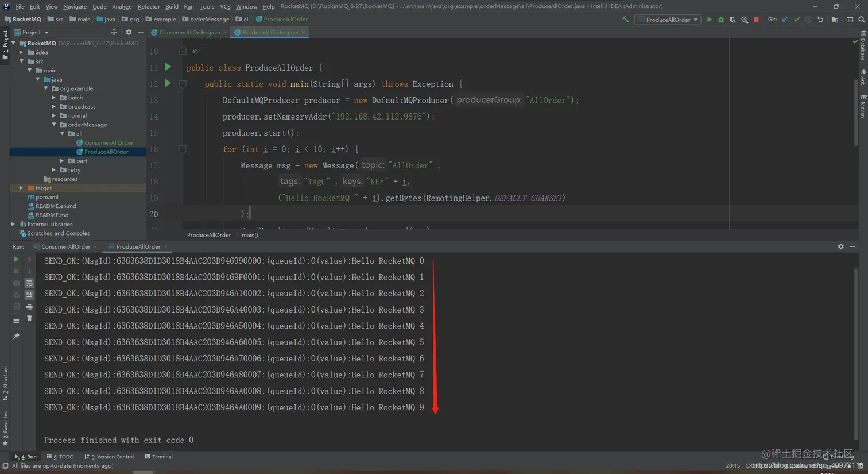Toggle the Structure side tool window

5,383
